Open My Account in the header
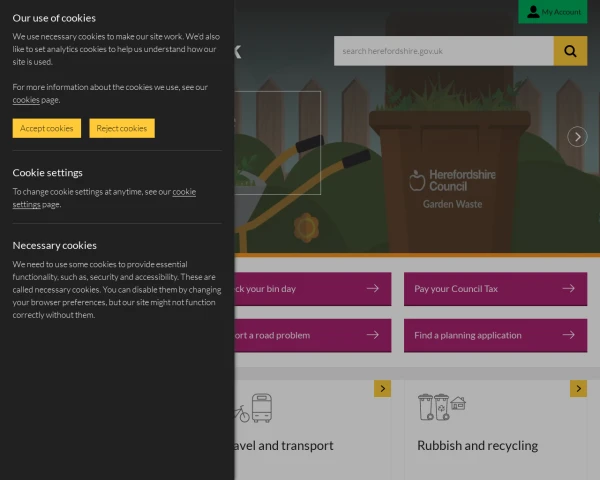This screenshot has height=480, width=600. 553,12
